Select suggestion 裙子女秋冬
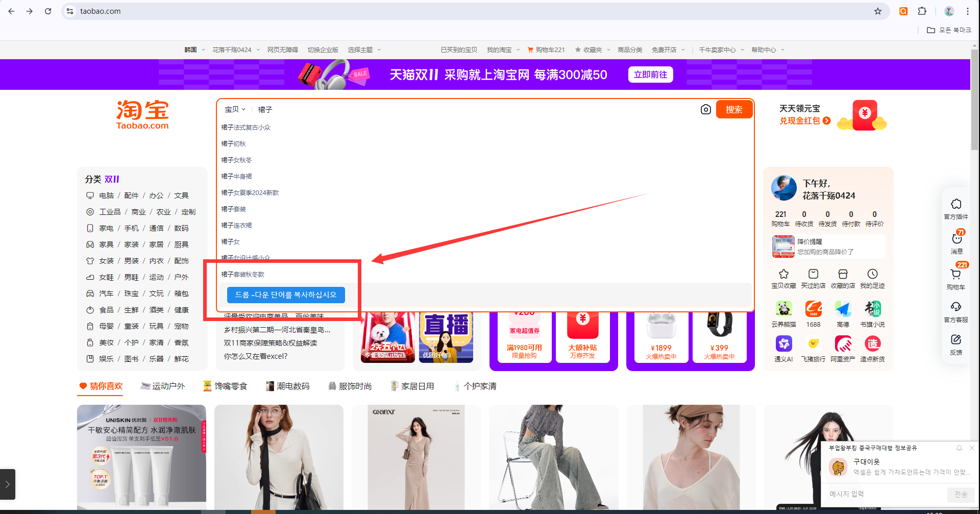 click(x=237, y=160)
